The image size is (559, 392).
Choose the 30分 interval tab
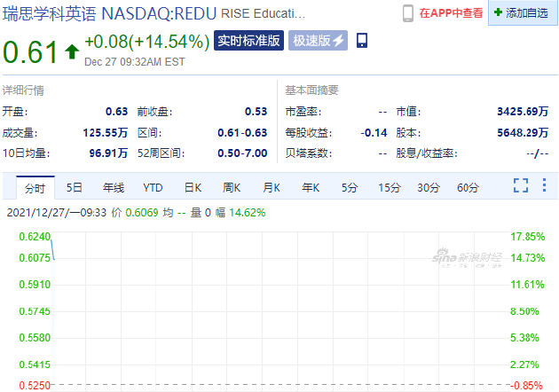tap(429, 187)
